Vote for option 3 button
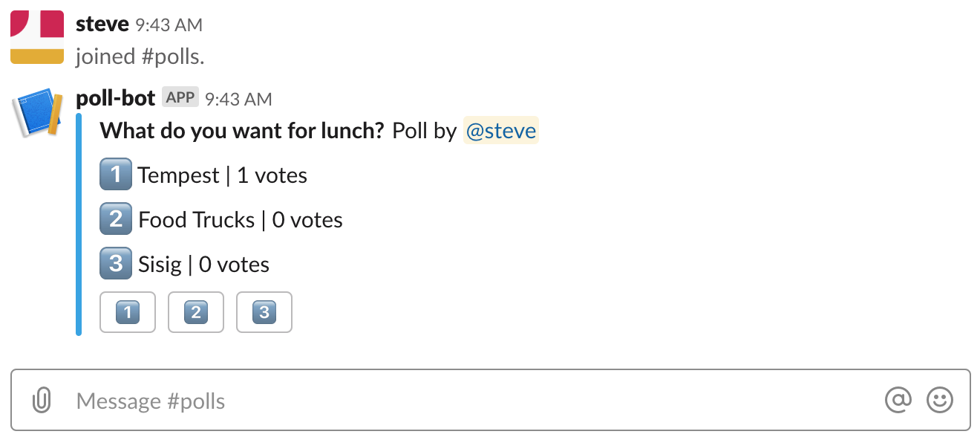Screen dimensions: 980x440 pyautogui.click(x=264, y=312)
